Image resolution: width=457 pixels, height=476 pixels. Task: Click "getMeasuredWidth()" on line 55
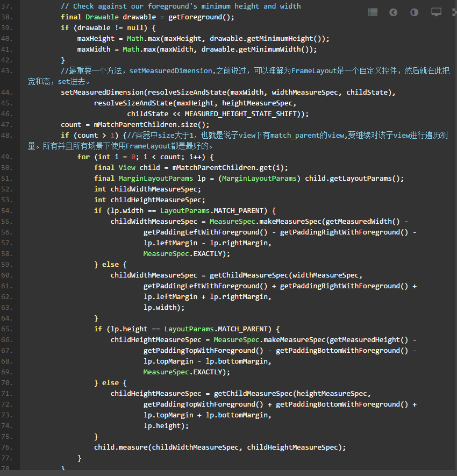click(x=362, y=222)
